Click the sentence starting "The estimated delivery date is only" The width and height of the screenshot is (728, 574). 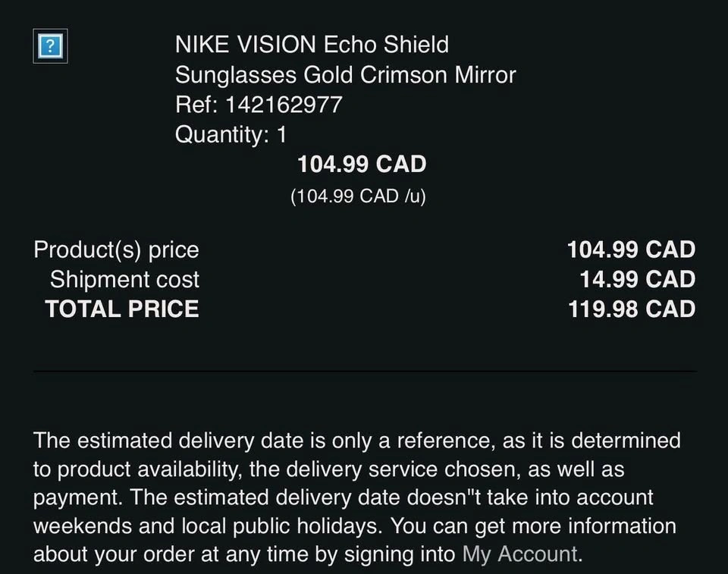(356, 441)
